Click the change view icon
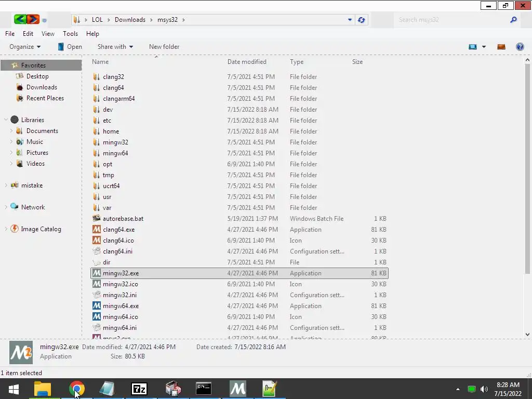Viewport: 532px width, 399px height. (473, 47)
